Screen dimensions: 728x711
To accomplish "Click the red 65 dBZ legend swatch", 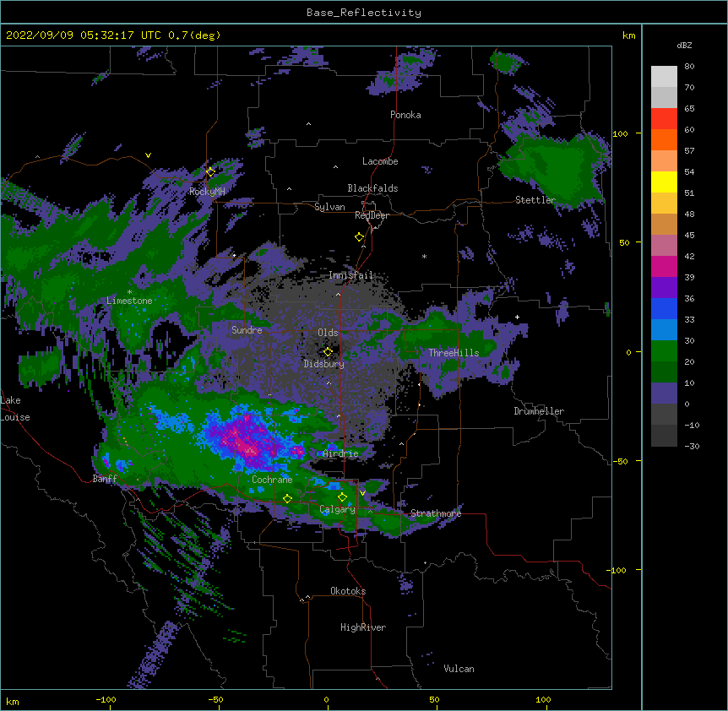I will click(664, 118).
